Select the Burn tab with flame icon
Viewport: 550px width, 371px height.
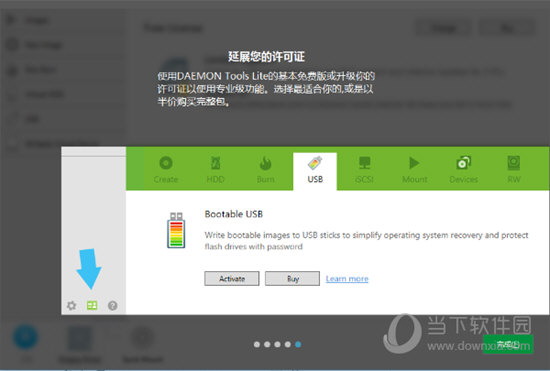click(x=266, y=170)
